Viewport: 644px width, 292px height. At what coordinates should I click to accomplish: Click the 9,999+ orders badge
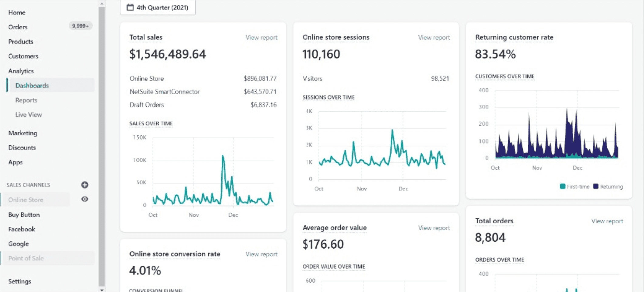[80, 26]
